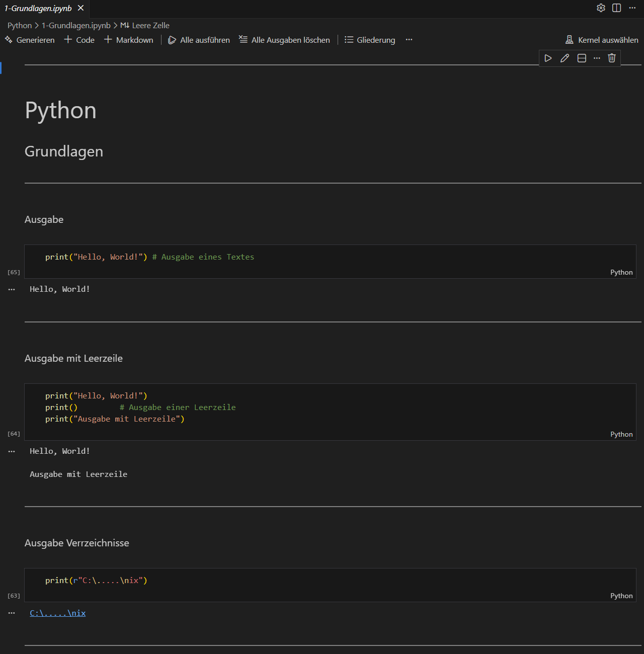Select the Python heading text

60,110
